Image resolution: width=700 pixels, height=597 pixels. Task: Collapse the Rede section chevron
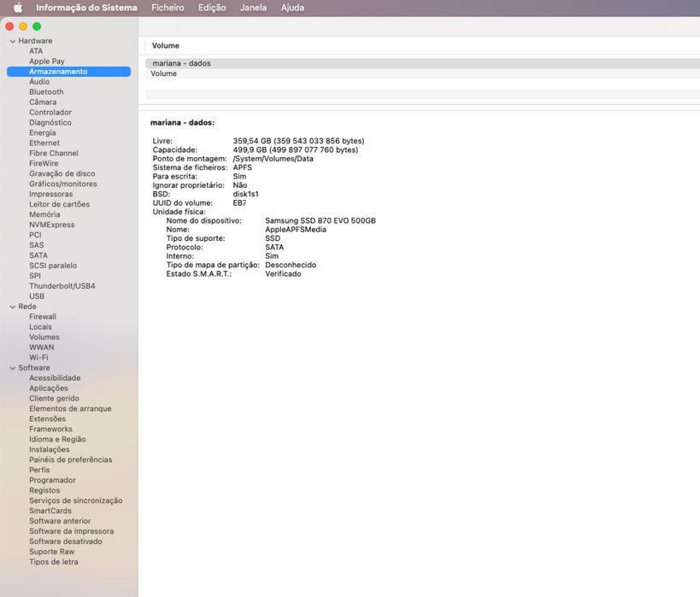click(13, 307)
